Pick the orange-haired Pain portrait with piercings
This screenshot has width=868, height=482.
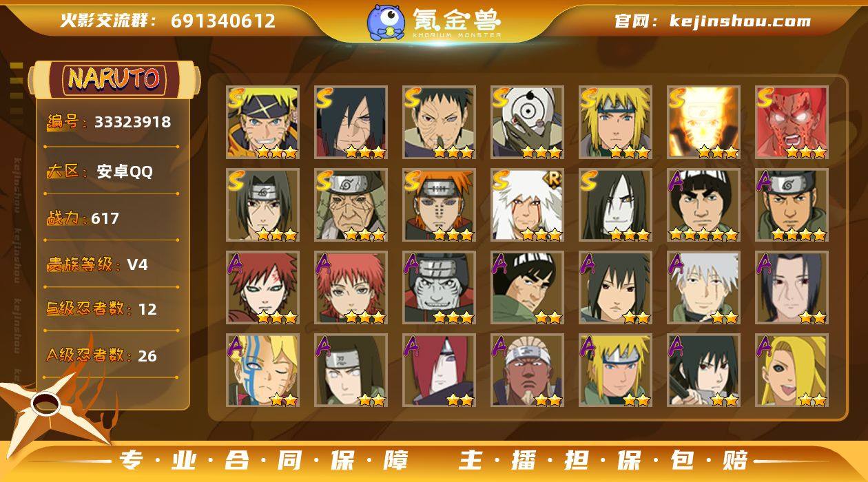[x=439, y=205]
